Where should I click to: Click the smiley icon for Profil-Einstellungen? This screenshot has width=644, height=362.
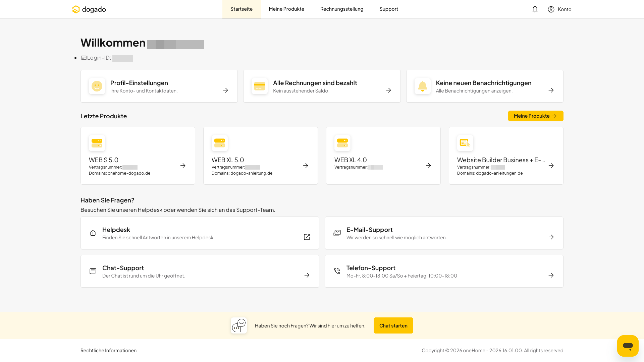pyautogui.click(x=97, y=86)
